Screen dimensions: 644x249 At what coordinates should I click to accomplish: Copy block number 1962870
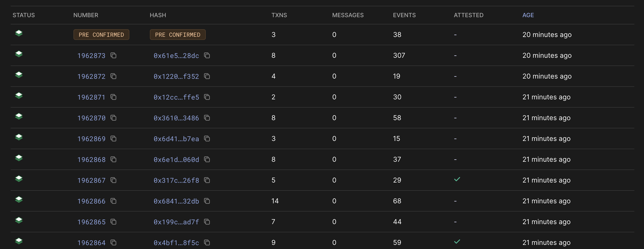(114, 118)
